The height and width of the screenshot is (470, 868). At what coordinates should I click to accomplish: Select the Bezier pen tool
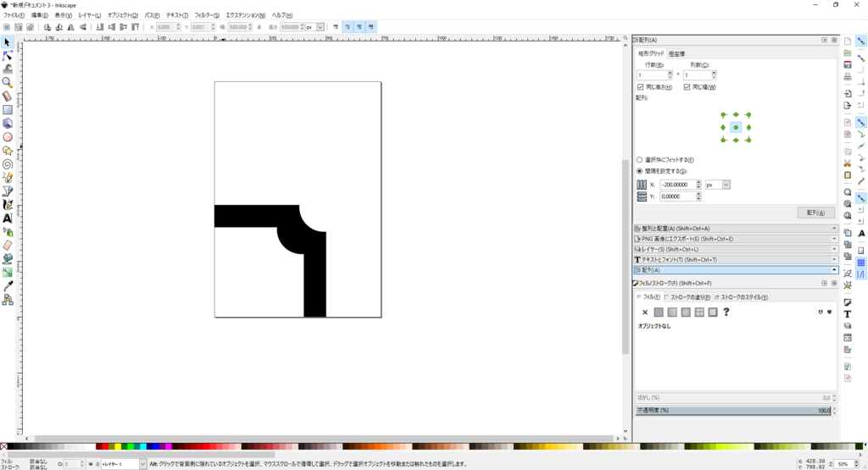(x=8, y=191)
